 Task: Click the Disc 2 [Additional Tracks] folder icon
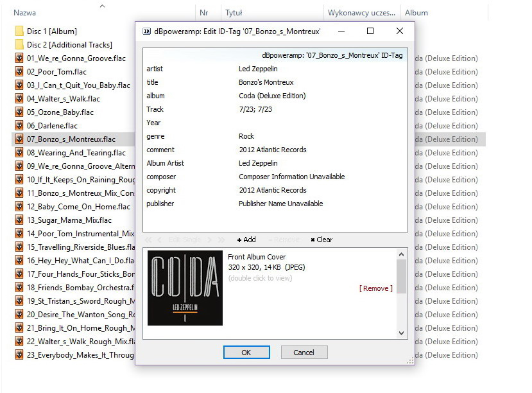pos(19,45)
